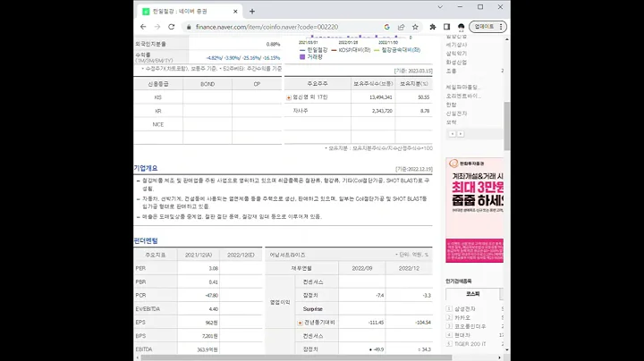The width and height of the screenshot is (644, 361).
Task: Click the Google icon in the address bar
Action: [386, 27]
